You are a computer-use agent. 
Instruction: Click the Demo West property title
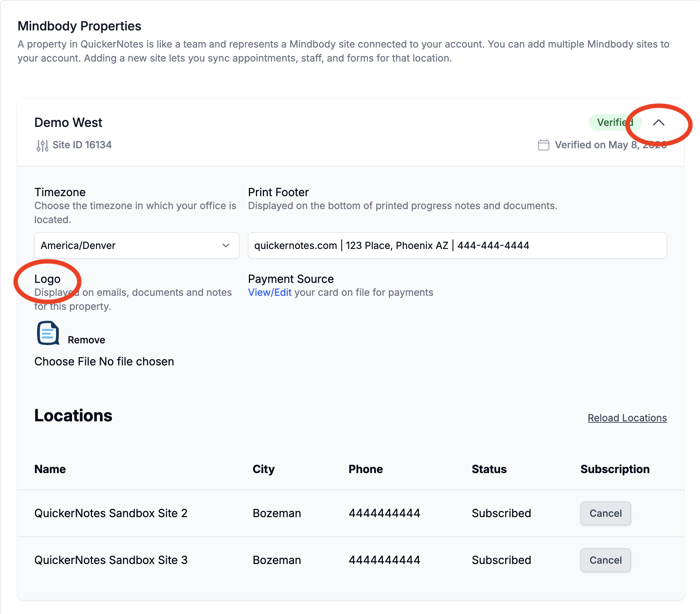(x=69, y=123)
